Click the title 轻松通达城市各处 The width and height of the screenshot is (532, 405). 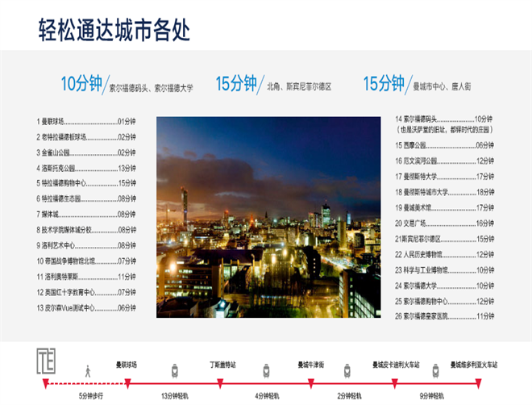coord(114,30)
